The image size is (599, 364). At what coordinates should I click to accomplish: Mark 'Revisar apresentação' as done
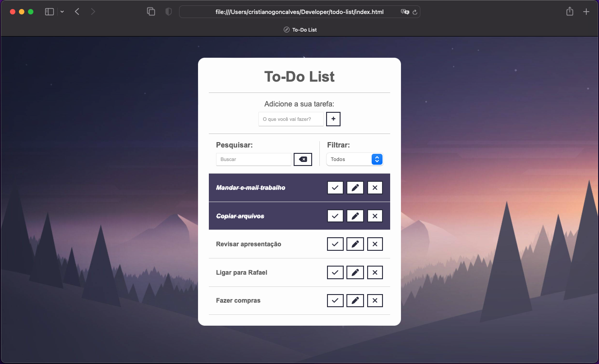pos(335,244)
